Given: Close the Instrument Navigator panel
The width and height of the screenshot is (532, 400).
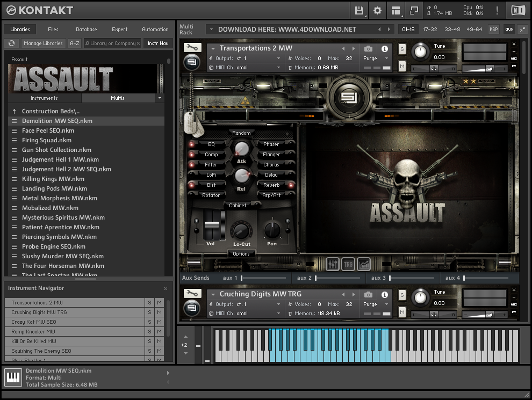Looking at the screenshot, I should [x=166, y=288].
